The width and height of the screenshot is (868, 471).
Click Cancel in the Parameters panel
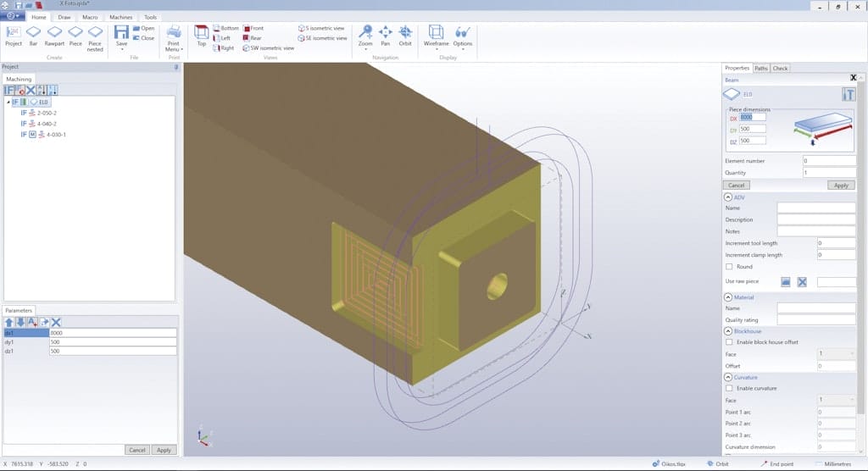coord(136,450)
